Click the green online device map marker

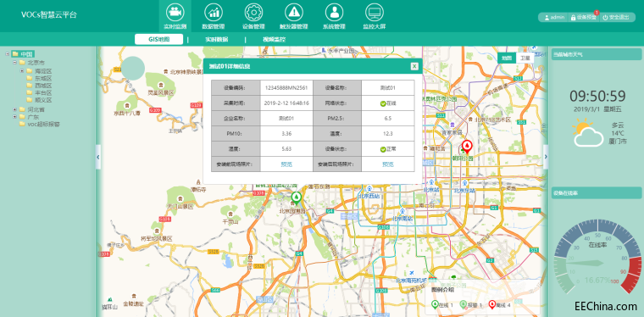coord(296,198)
